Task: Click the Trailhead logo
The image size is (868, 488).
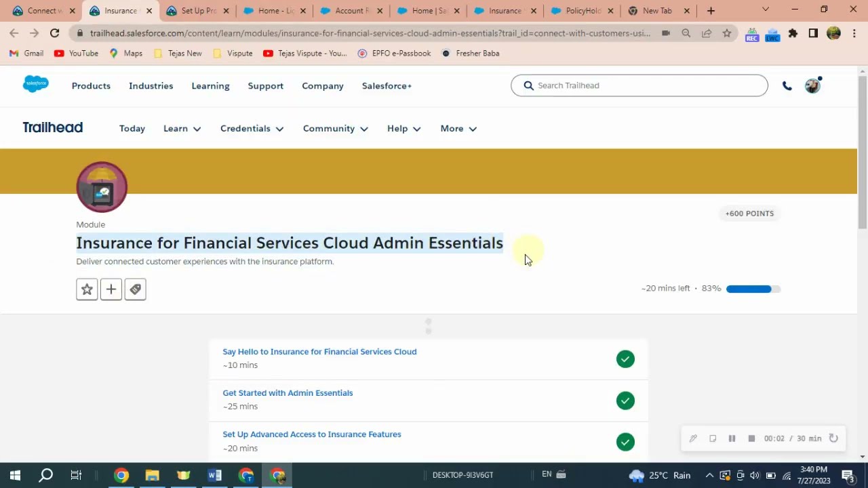Action: (x=53, y=127)
